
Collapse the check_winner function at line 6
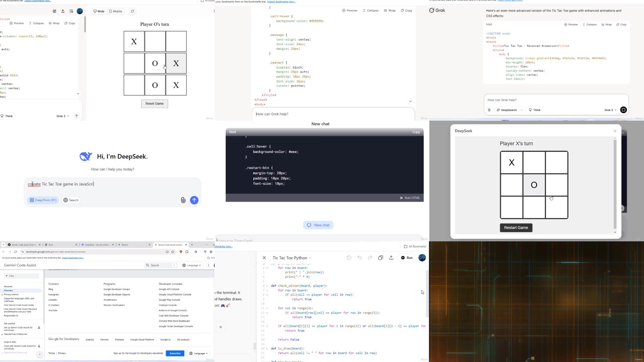coord(267,286)
